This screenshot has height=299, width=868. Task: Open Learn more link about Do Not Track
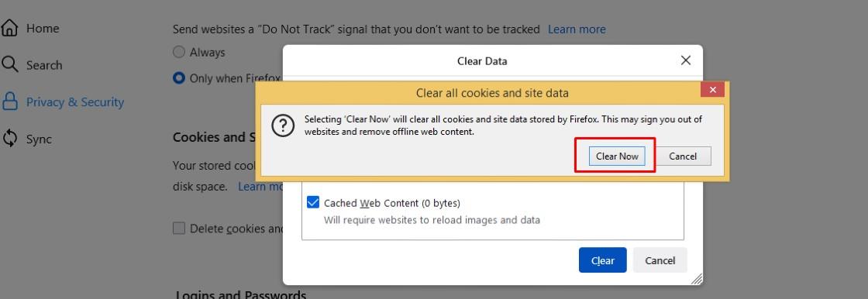click(577, 29)
